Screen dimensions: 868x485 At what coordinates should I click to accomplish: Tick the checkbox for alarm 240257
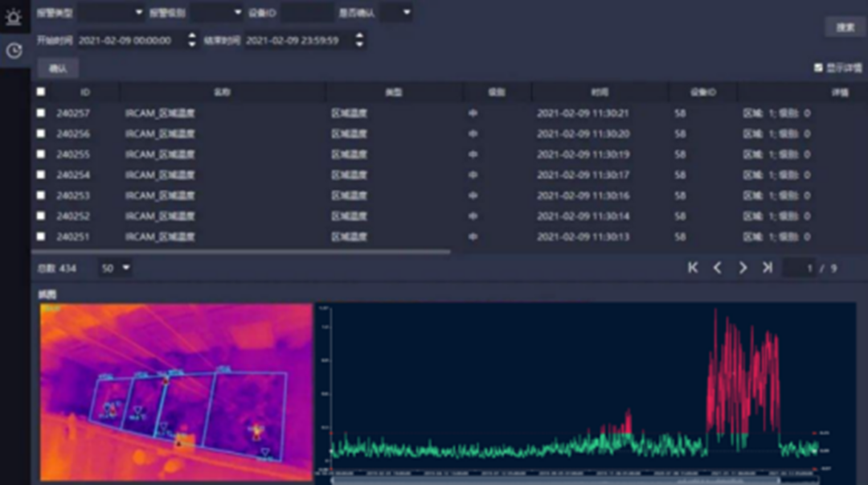tap(41, 113)
